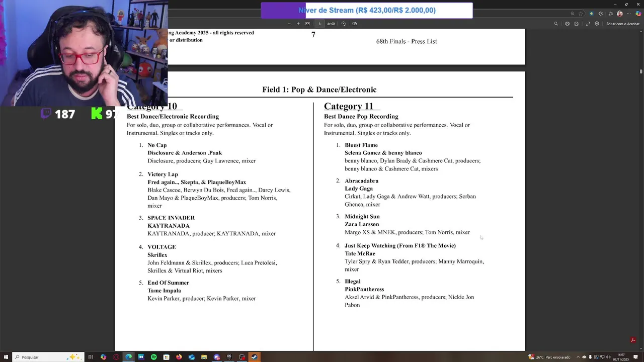Click the 'Midnight Sun' song title

tap(362, 217)
